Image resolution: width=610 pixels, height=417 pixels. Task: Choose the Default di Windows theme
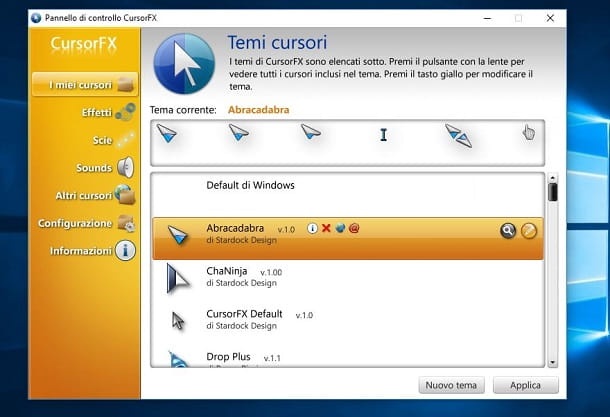[250, 186]
